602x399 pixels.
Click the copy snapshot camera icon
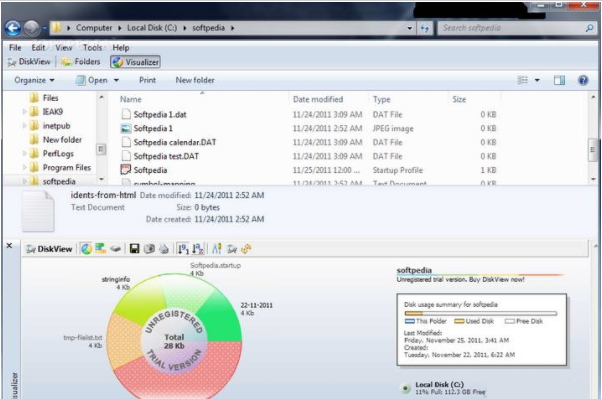[x=149, y=249]
